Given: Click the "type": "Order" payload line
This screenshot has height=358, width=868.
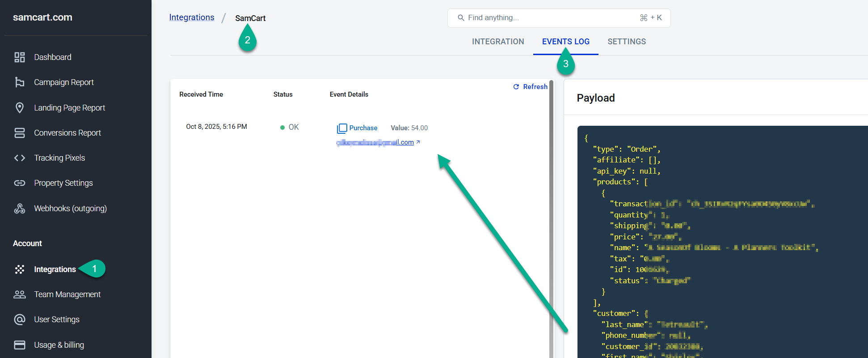Looking at the screenshot, I should tap(626, 149).
